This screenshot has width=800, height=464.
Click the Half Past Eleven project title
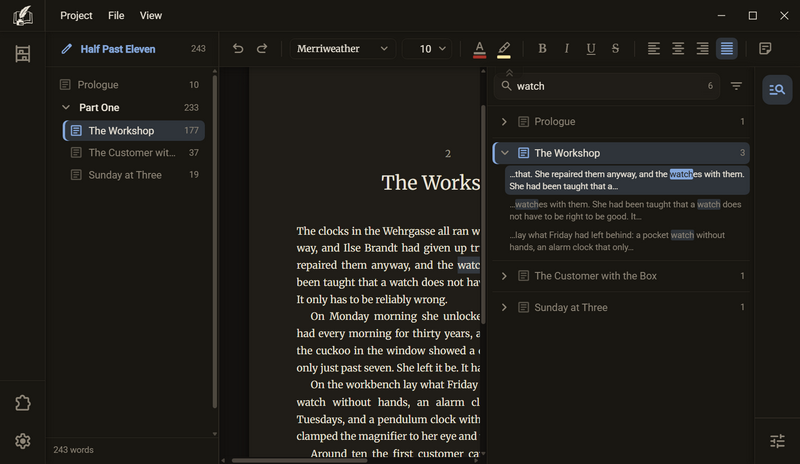tap(118, 49)
